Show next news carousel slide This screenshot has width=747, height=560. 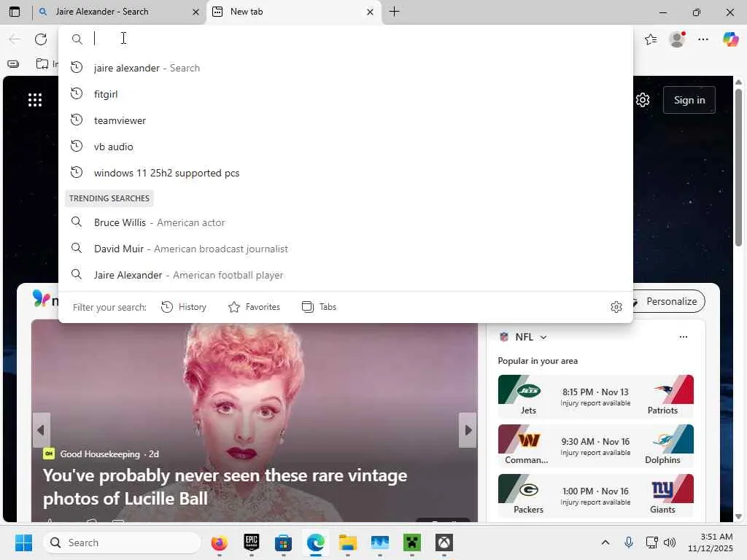pos(468,430)
